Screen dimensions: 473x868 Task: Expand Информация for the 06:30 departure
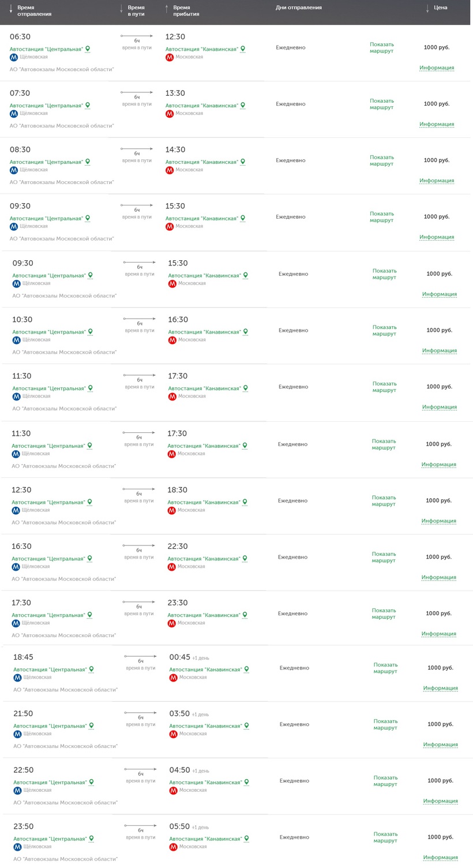[x=437, y=68]
